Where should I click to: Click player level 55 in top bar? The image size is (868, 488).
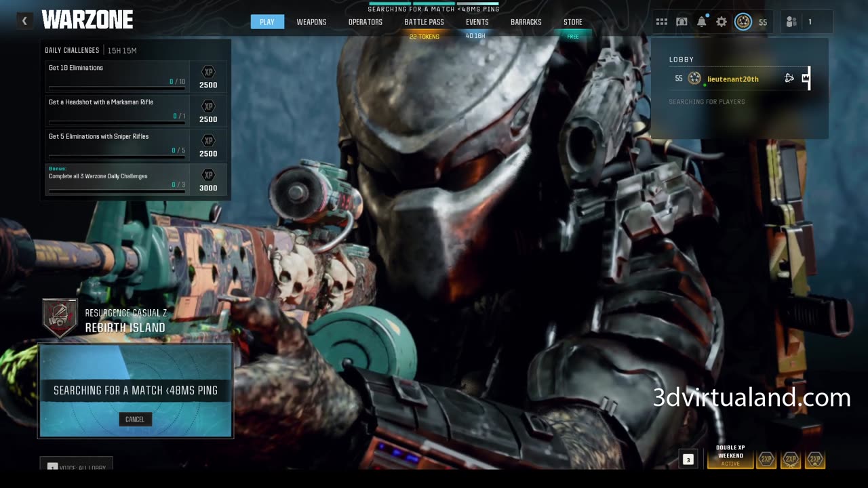[x=763, y=22]
